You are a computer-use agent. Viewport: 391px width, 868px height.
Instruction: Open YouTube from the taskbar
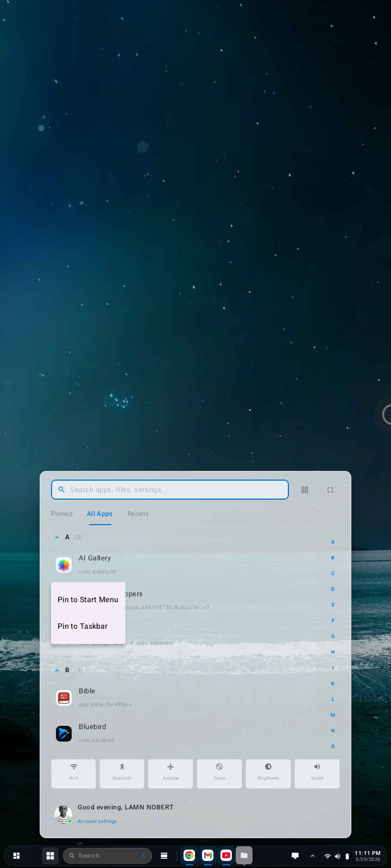[226, 856]
